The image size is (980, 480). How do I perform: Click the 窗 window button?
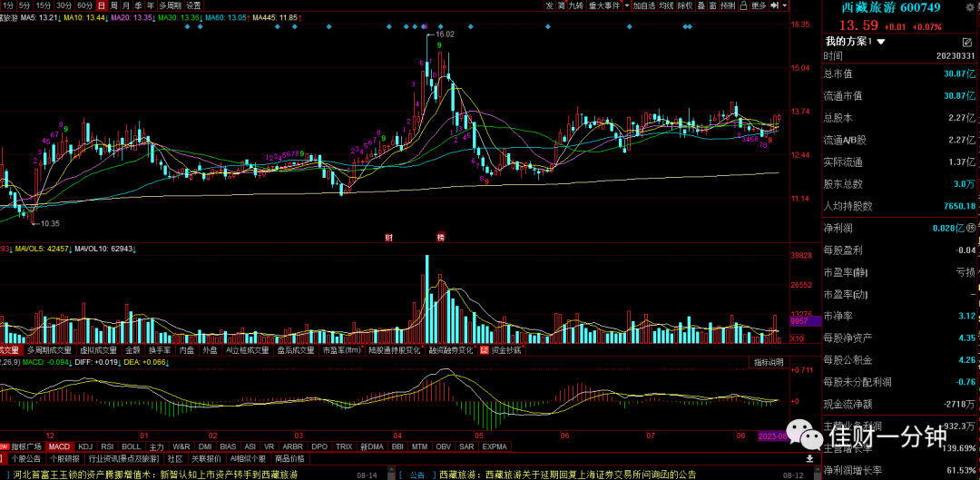click(712, 5)
